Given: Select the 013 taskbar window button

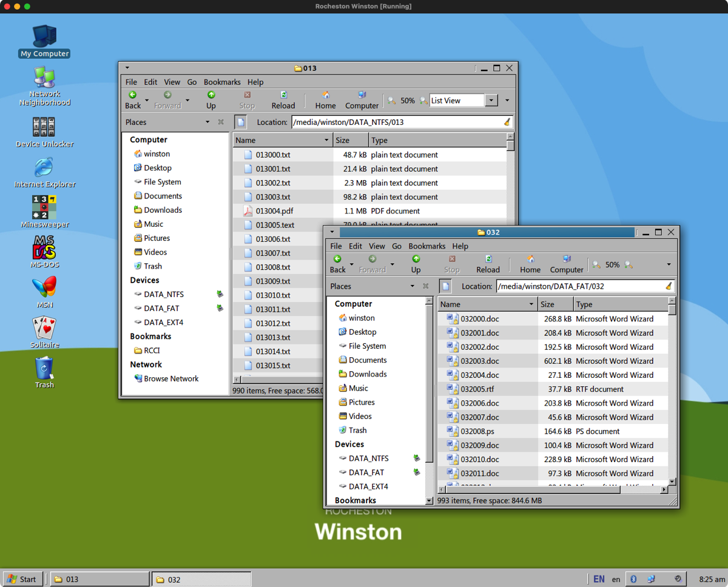Looking at the screenshot, I should (99, 579).
